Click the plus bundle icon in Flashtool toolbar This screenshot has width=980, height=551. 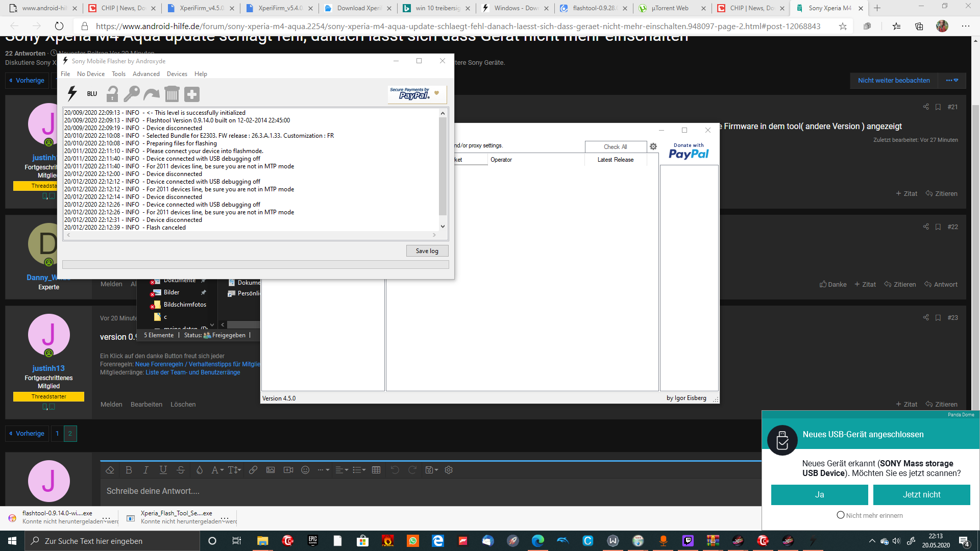(192, 94)
